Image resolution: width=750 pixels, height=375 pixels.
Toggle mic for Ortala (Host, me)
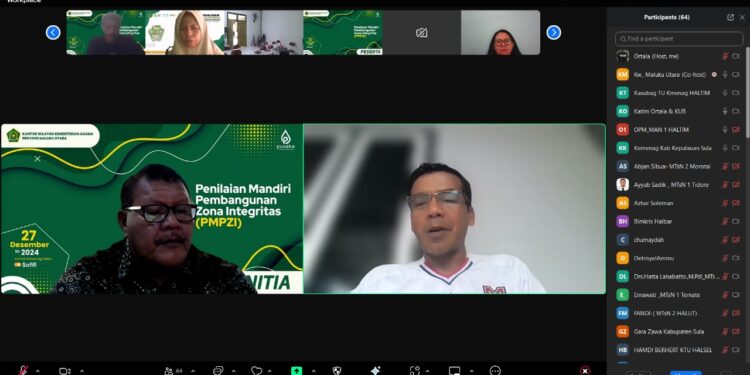[x=725, y=56]
